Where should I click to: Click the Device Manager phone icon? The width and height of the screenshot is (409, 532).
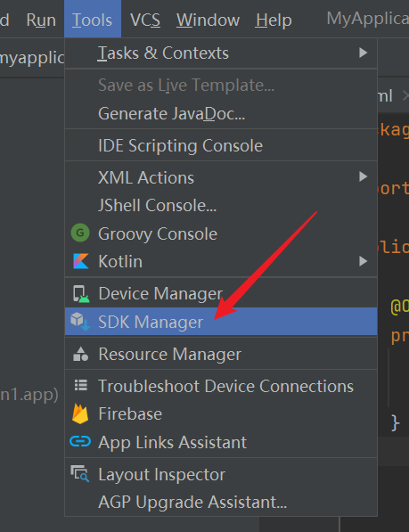(81, 294)
